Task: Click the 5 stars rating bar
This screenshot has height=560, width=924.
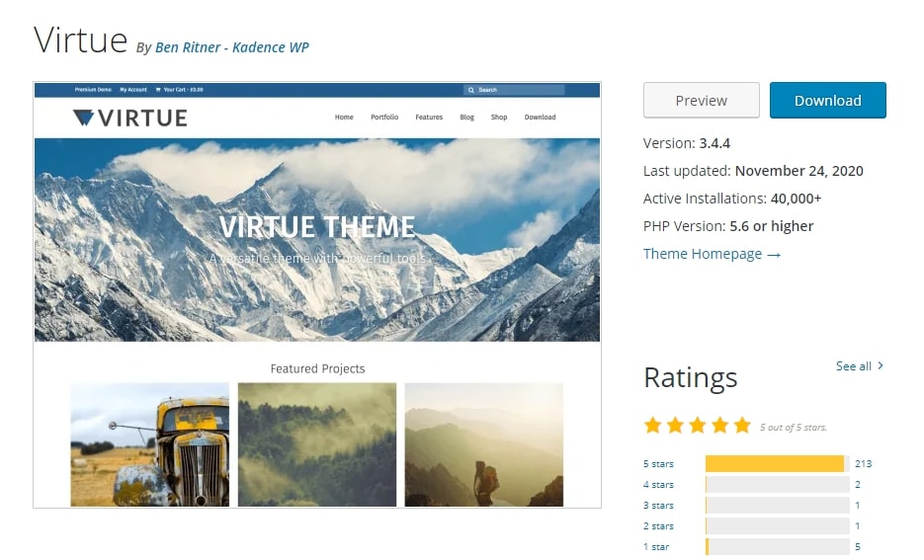Action: [x=778, y=464]
